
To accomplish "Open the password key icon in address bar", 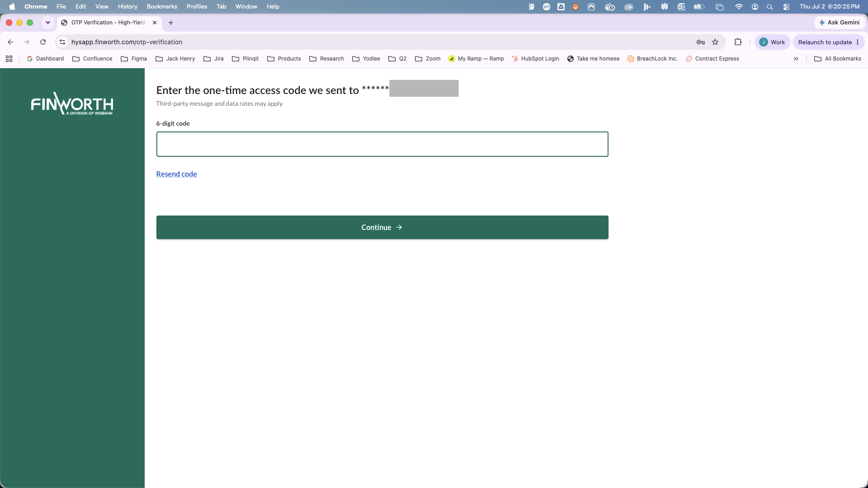I will pyautogui.click(x=701, y=42).
